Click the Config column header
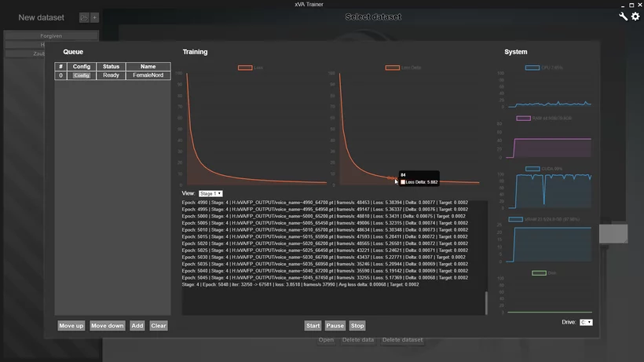The width and height of the screenshot is (644, 362). (x=82, y=67)
